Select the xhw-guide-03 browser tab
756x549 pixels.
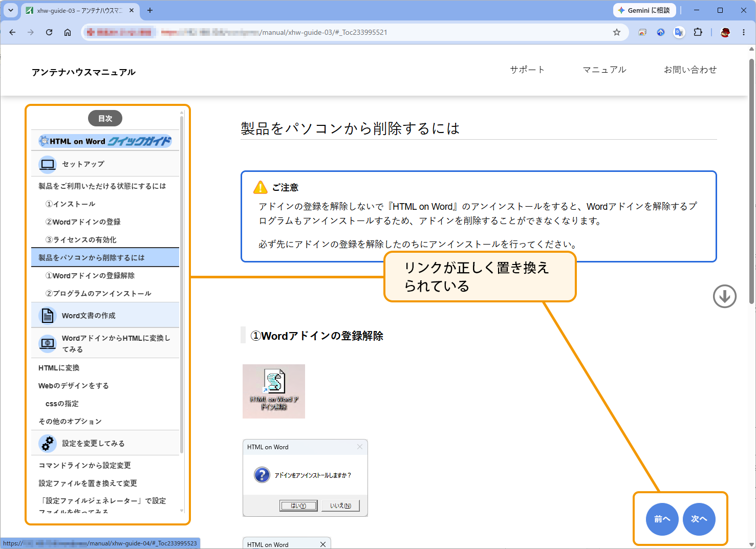point(80,10)
